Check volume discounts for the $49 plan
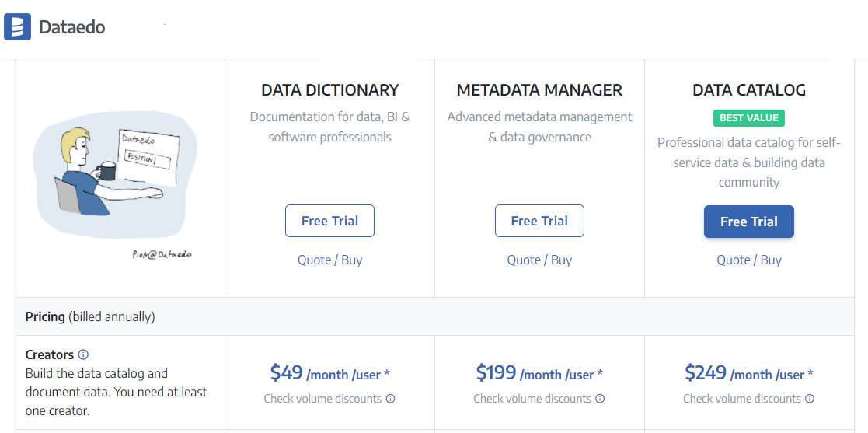This screenshot has width=868, height=433. pyautogui.click(x=322, y=399)
